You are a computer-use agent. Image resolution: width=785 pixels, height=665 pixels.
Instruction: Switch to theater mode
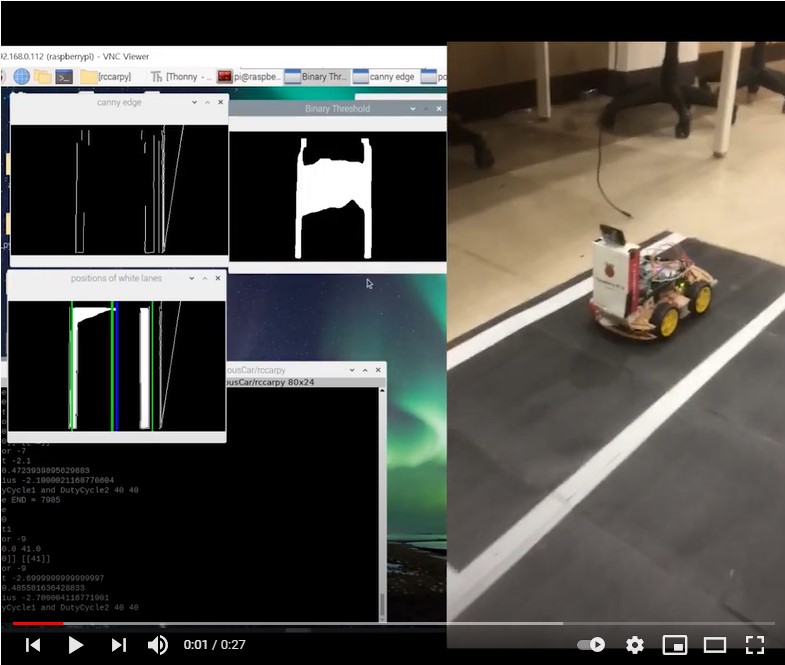pos(714,645)
